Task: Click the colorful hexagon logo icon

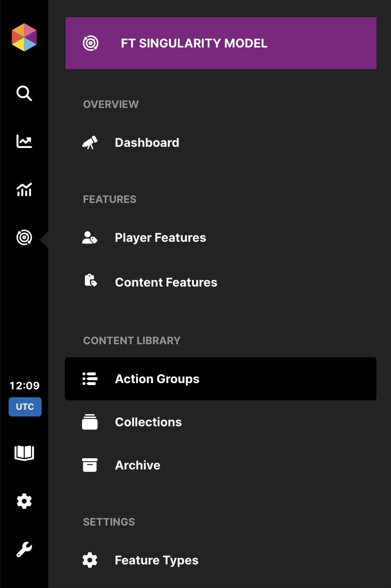Action: coord(24,37)
